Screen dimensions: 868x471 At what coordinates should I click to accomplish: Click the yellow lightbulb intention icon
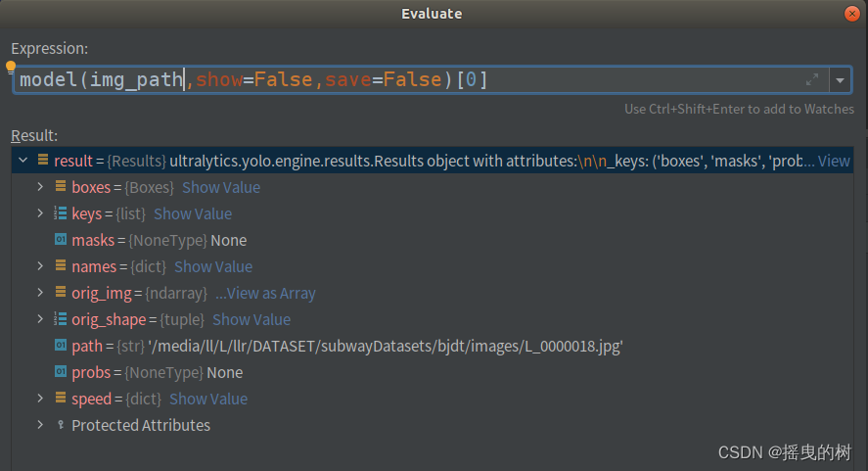10,68
